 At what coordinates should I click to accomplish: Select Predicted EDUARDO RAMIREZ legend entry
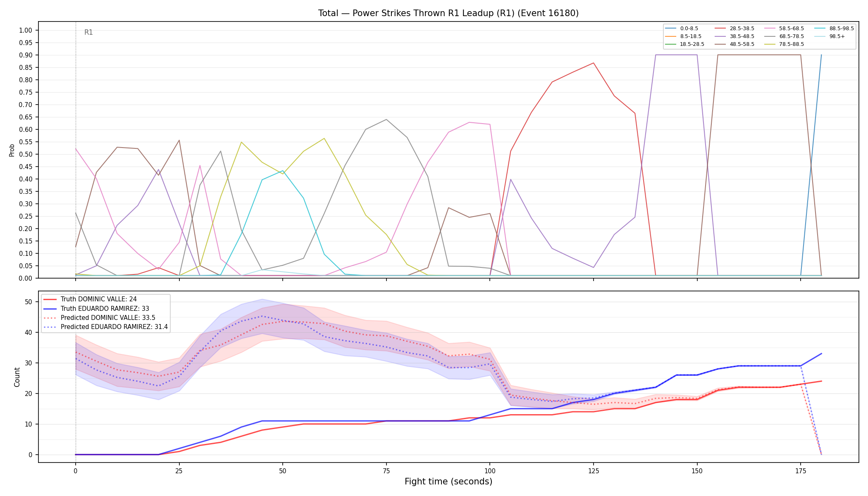(x=105, y=327)
